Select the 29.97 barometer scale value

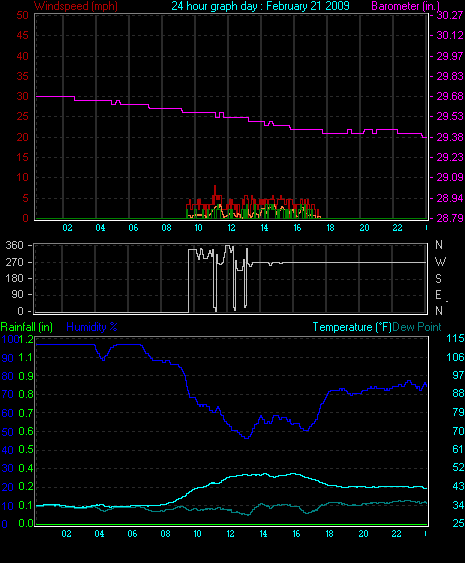click(450, 56)
